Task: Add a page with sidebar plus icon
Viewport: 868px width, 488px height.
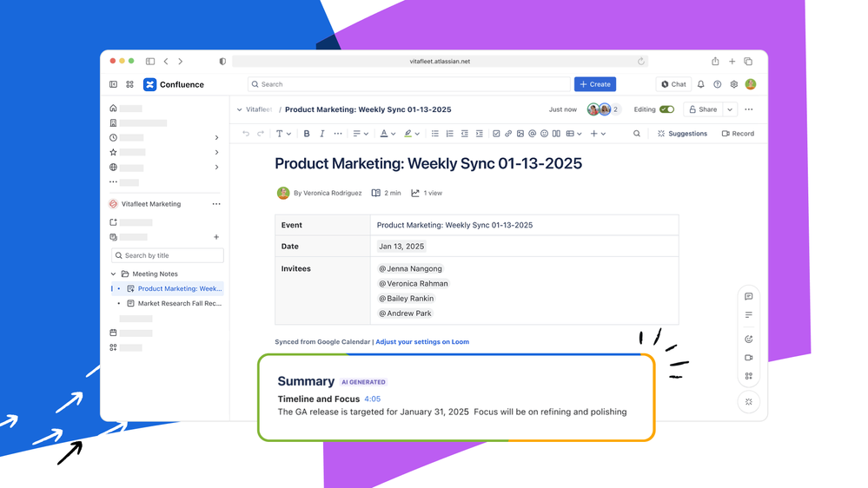Action: click(x=216, y=237)
